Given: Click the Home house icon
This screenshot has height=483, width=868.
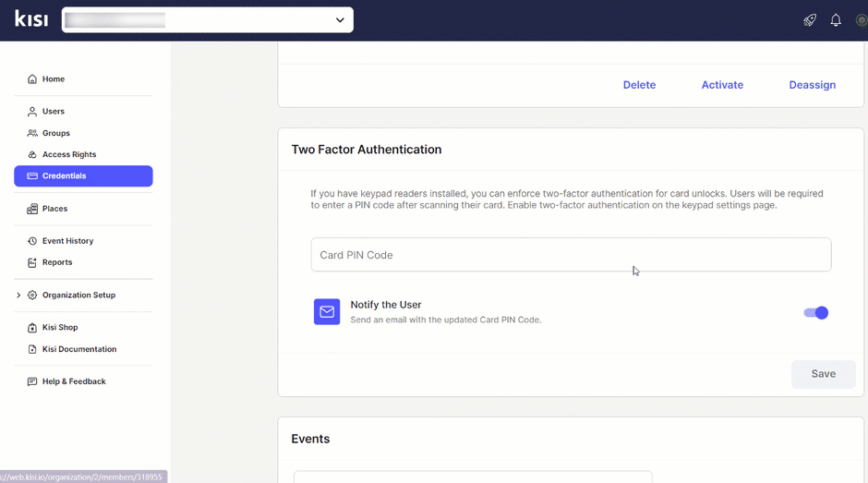Looking at the screenshot, I should (x=32, y=79).
